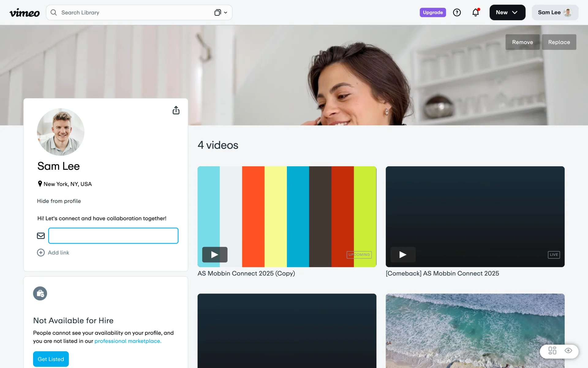
Task: Click the grid layout icon at bottom right
Action: pyautogui.click(x=552, y=351)
